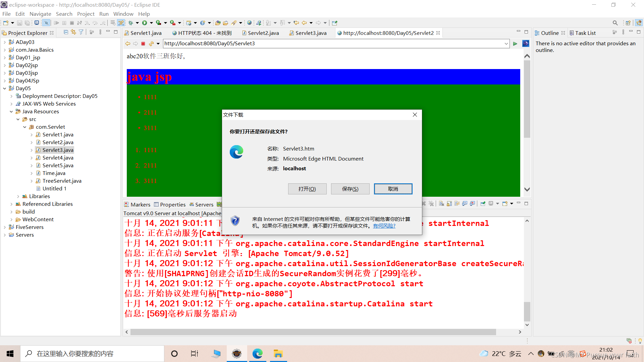Screen dimensions: 644x362
Task: Open the Navigate menu
Action: click(x=40, y=14)
